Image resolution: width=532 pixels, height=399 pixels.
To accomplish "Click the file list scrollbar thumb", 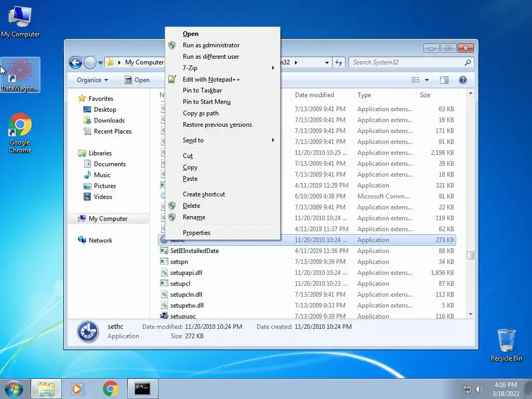I will pos(470,255).
